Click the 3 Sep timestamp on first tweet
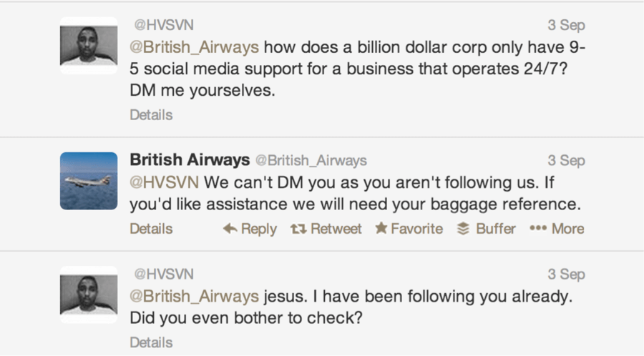The height and width of the screenshot is (356, 644). click(566, 25)
